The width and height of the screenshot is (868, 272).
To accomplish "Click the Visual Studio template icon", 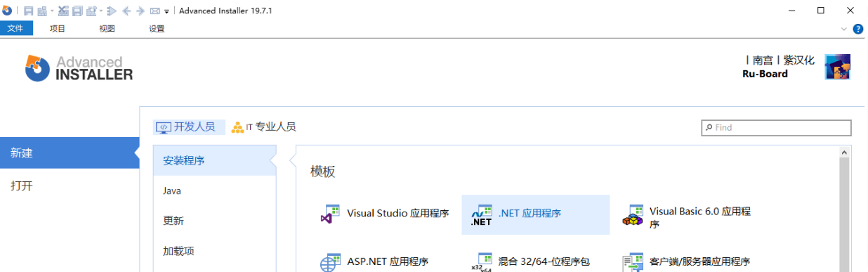I will tap(329, 214).
